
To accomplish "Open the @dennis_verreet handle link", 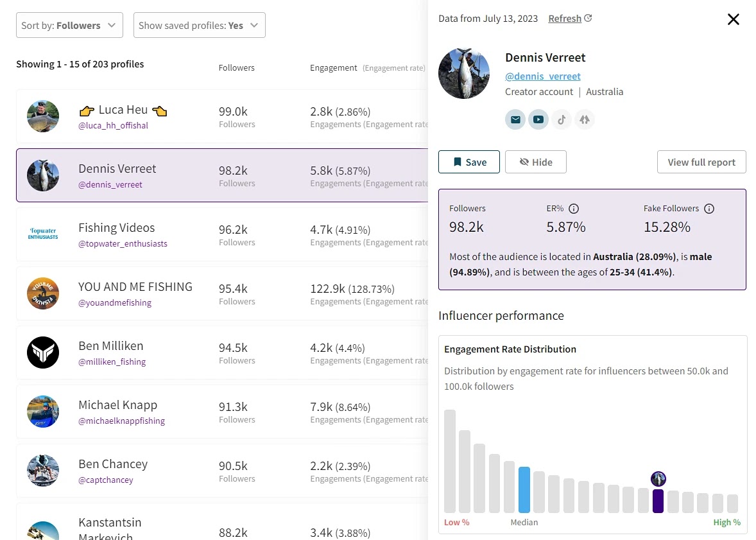I will point(542,76).
